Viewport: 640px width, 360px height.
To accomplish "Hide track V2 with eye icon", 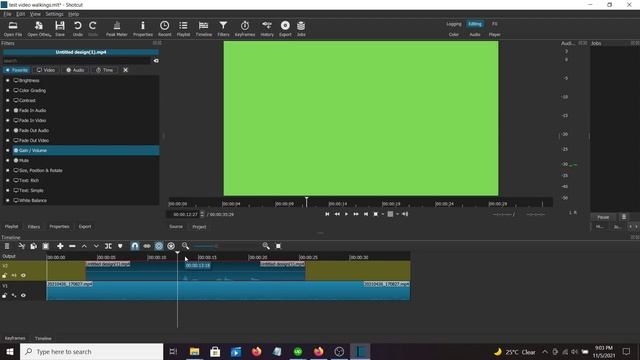I will (23, 276).
